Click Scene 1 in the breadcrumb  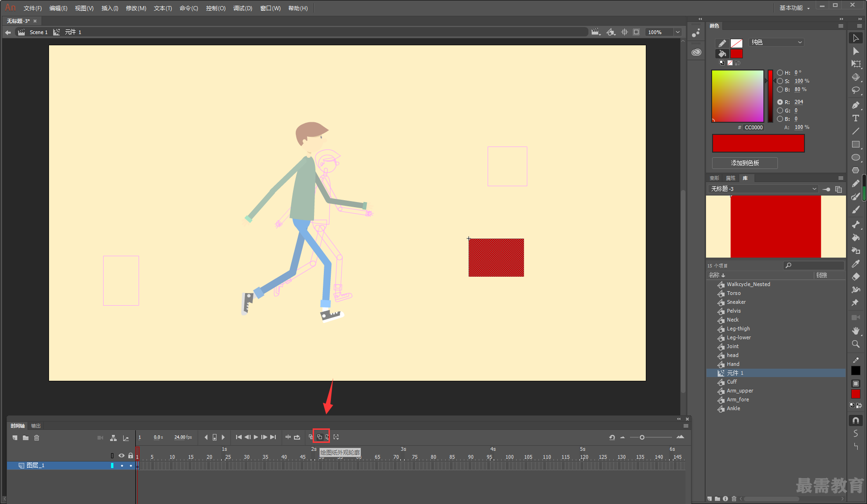point(38,32)
